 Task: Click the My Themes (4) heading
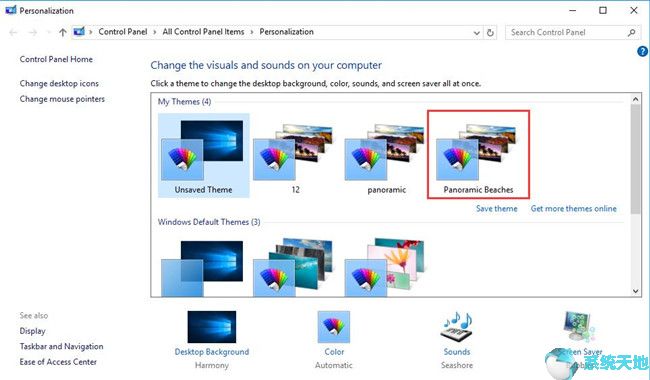pos(184,102)
